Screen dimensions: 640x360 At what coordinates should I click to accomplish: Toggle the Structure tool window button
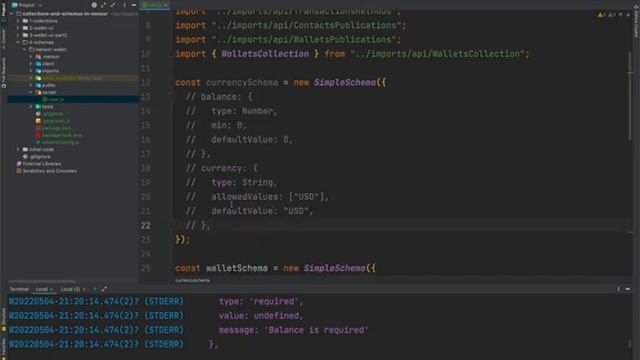4,320
